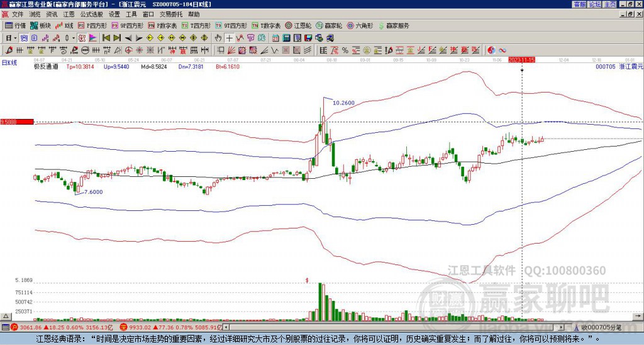Open the 设置 menu
The width and height of the screenshot is (644, 345).
(x=114, y=14)
